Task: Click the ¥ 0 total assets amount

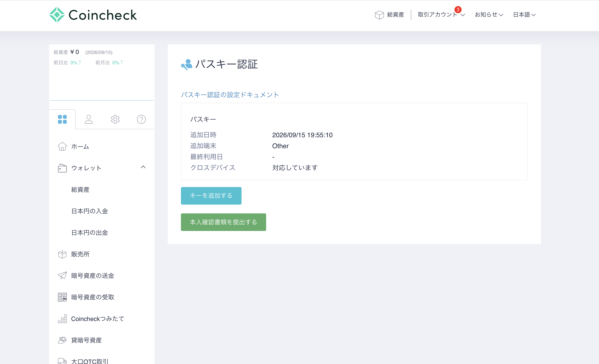Action: (x=74, y=52)
